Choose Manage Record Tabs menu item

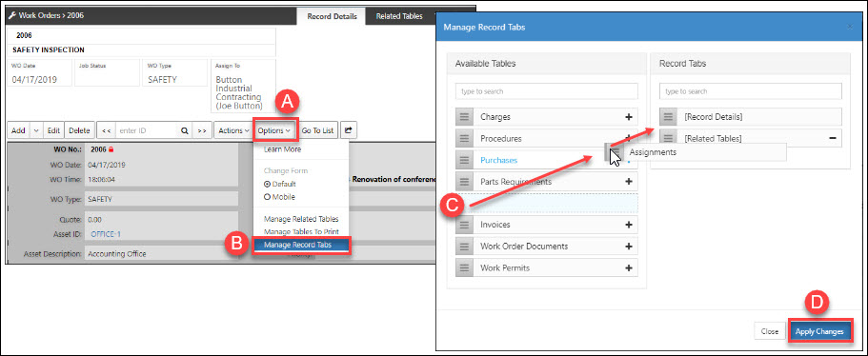300,245
